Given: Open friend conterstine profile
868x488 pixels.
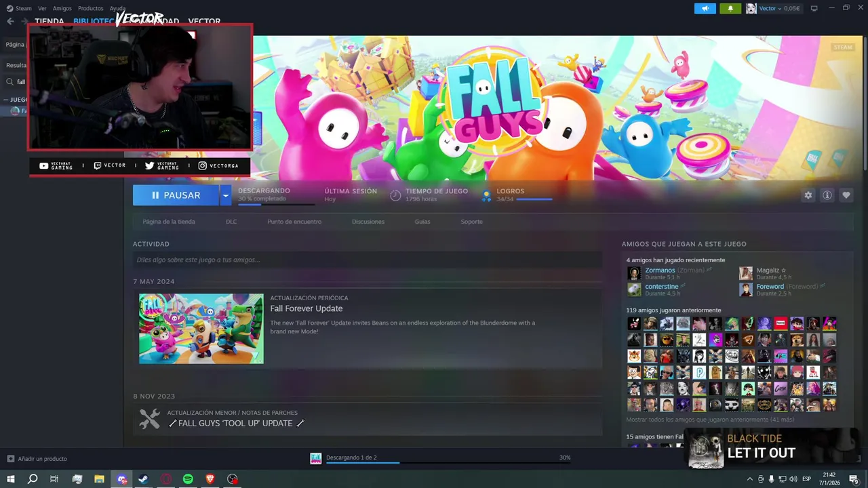Looking at the screenshot, I should 662,286.
